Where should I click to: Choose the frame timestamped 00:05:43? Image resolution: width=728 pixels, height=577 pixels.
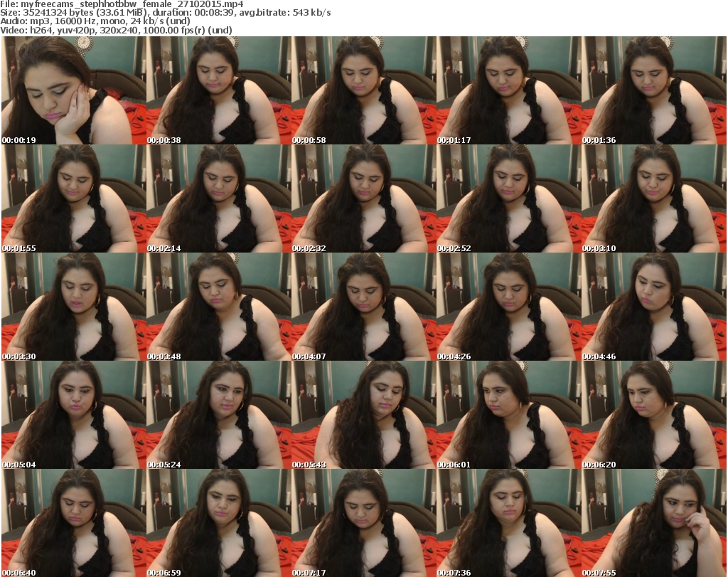[x=364, y=415]
